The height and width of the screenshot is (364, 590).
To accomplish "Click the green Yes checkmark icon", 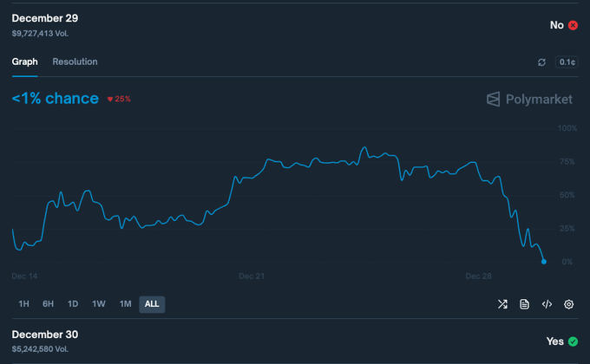I will click(573, 341).
